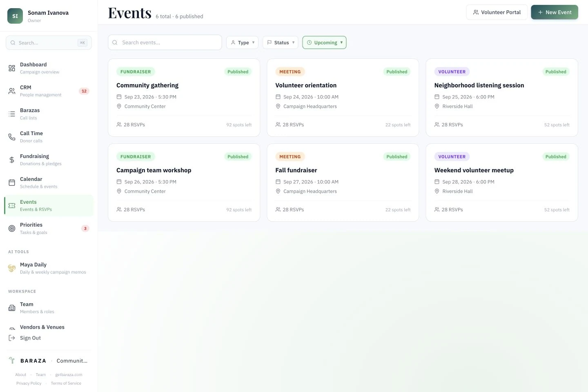Open the Campaign team workshop event
Viewport: 588px width, 392px height.
(x=184, y=183)
